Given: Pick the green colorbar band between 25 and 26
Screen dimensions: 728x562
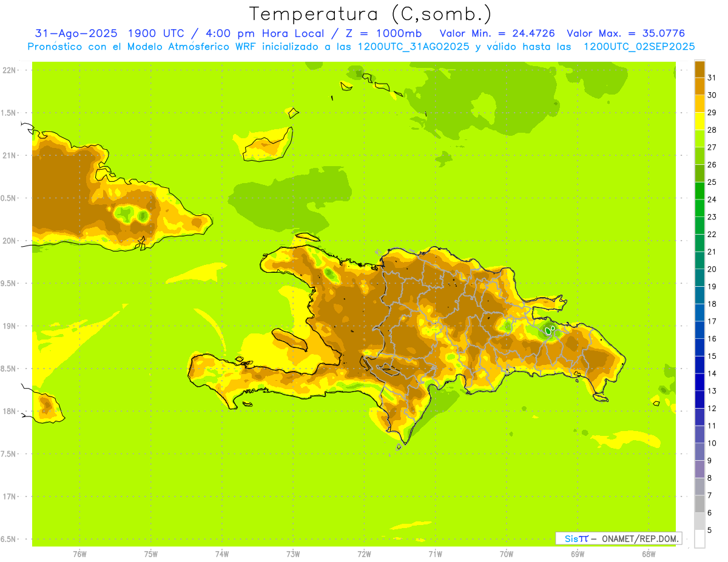Looking at the screenshot, I should click(x=699, y=173).
